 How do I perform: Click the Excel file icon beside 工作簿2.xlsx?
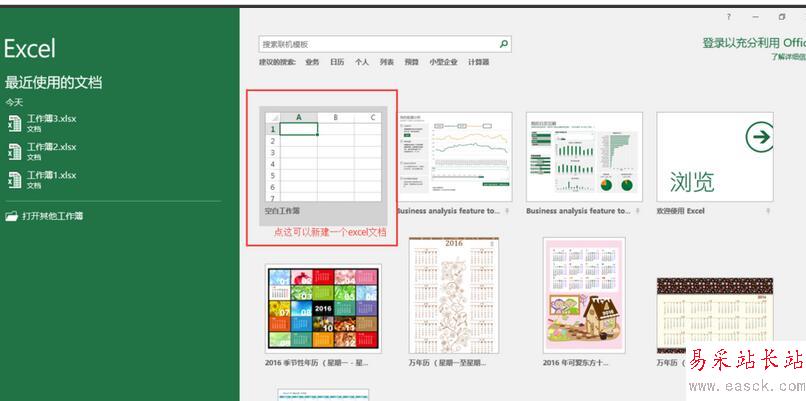click(x=14, y=151)
